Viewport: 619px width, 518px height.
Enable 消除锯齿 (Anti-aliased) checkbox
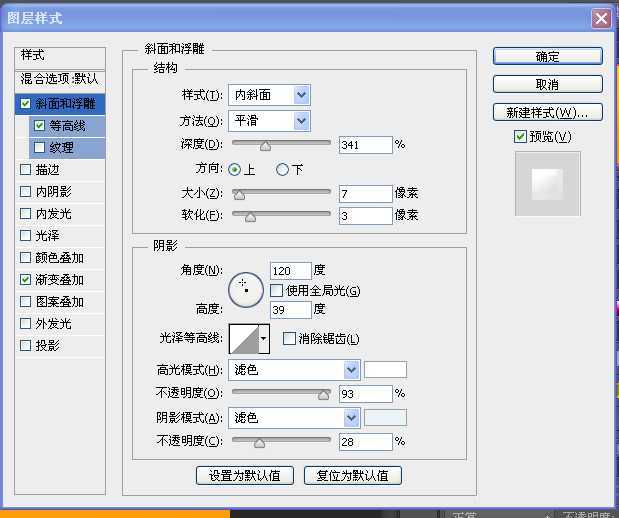pyautogui.click(x=290, y=339)
